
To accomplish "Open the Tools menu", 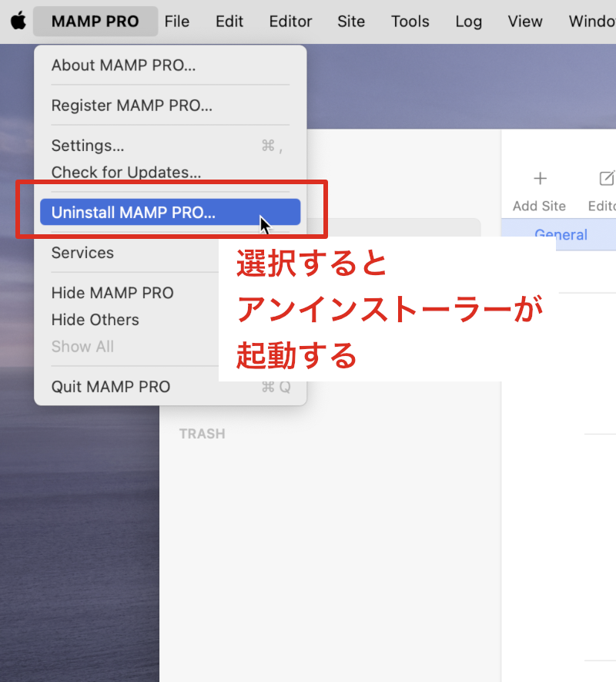I will coord(410,22).
